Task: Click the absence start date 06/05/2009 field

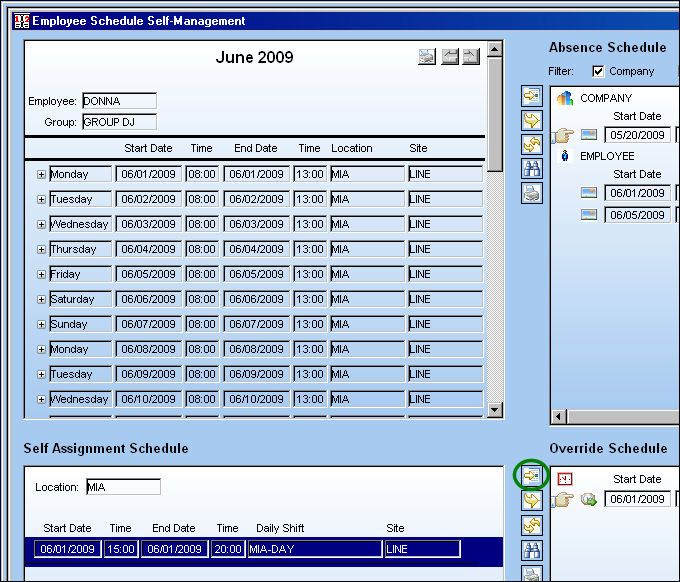Action: 637,215
